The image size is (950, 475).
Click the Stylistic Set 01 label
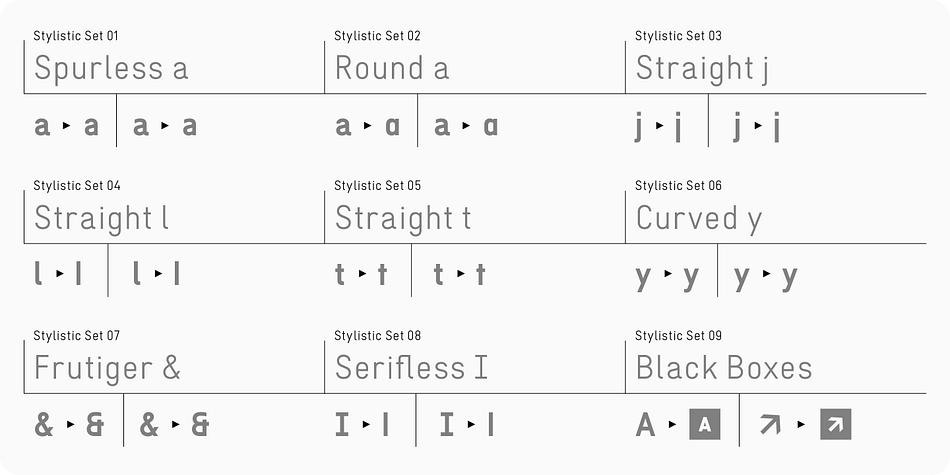point(76,36)
